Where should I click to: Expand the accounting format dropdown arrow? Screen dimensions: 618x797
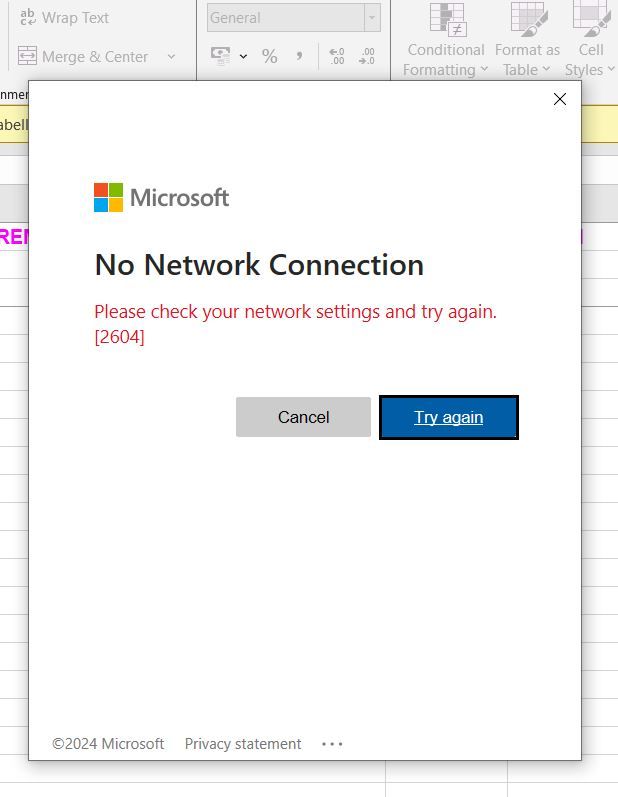point(243,56)
